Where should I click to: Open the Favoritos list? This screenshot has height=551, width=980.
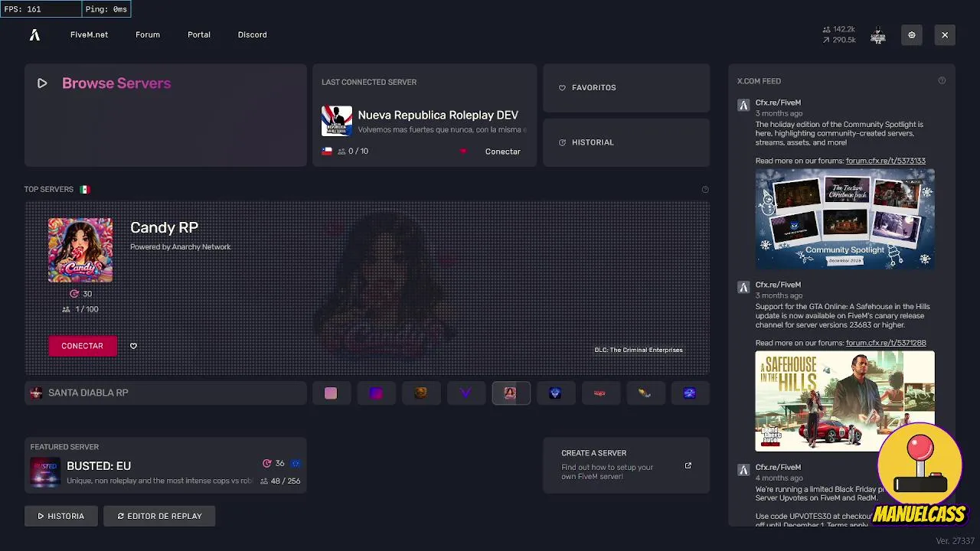click(626, 88)
